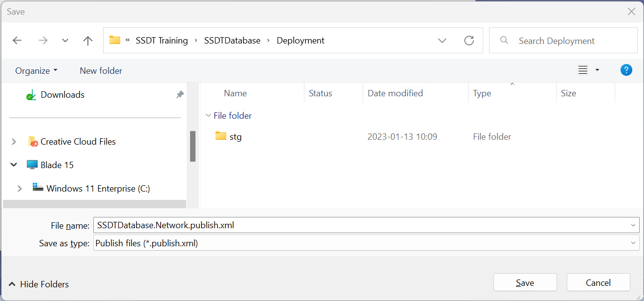Toggle Hide Folders pane
This screenshot has height=301, width=644.
point(38,284)
